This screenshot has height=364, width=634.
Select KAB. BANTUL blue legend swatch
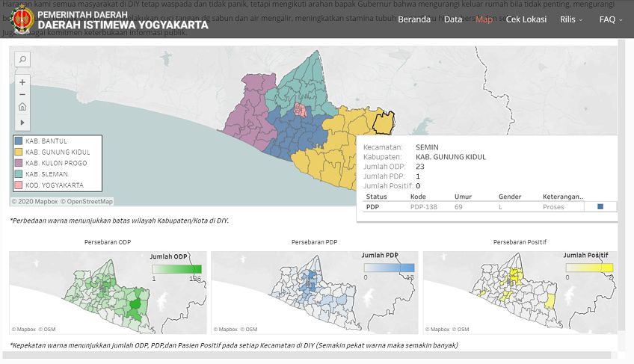pos(19,141)
